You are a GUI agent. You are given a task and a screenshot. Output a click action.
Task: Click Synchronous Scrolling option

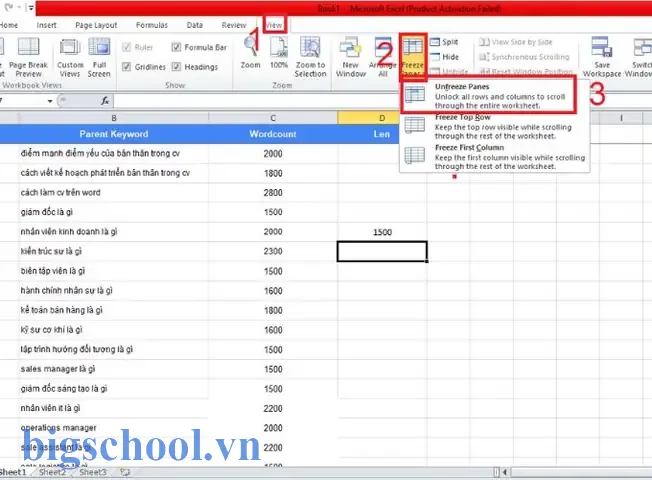(524, 57)
